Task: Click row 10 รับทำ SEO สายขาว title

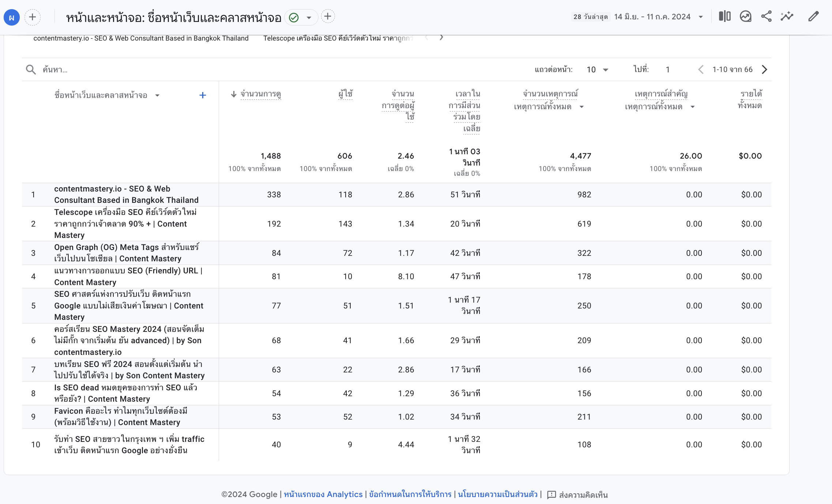Action: point(129,444)
